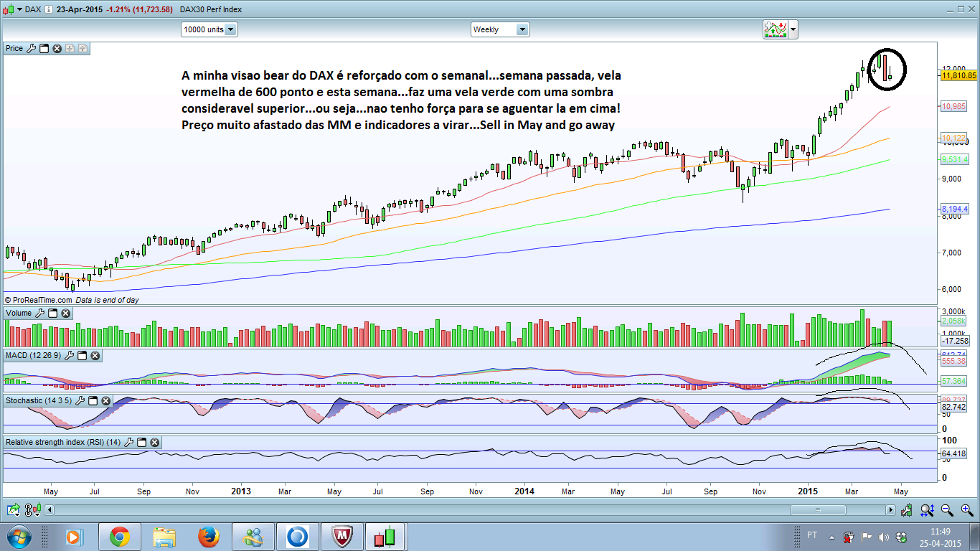The width and height of the screenshot is (980, 551).
Task: Close the RSI indicator panel
Action: pyautogui.click(x=154, y=442)
